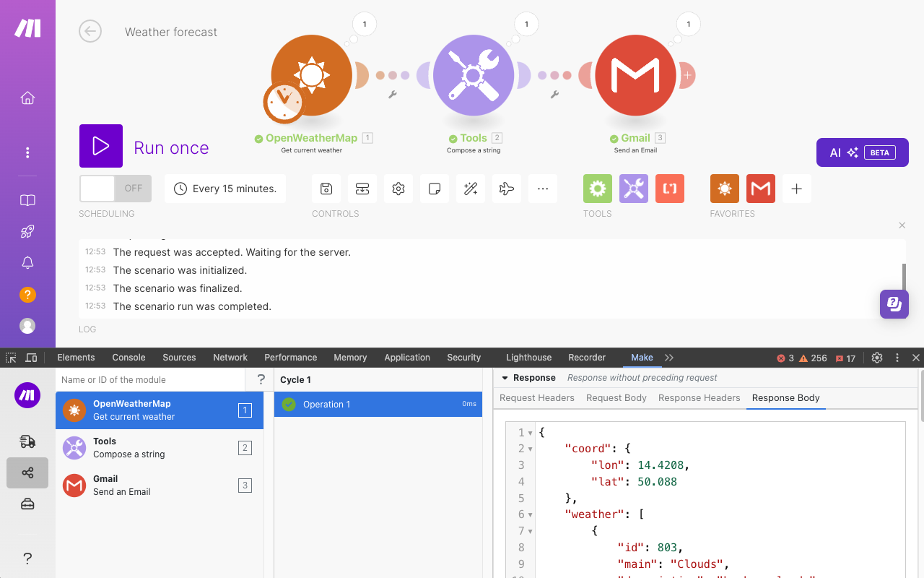924x578 pixels.
Task: Click the inspect element picker icon
Action: point(11,358)
